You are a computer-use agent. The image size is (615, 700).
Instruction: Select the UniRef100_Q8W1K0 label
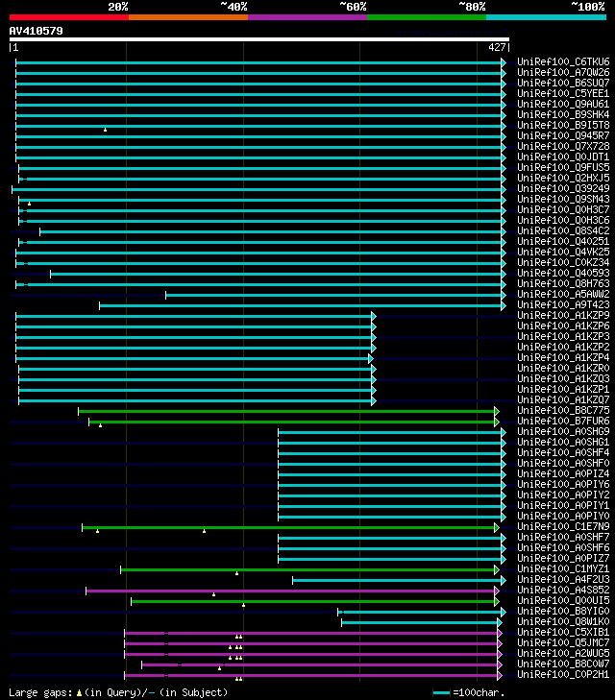[x=563, y=622]
